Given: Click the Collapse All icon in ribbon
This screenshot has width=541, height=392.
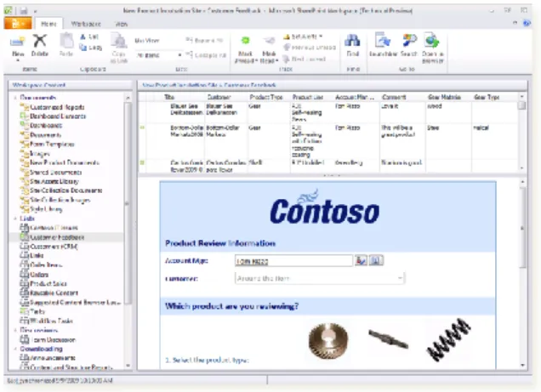Looking at the screenshot, I should pos(189,54).
